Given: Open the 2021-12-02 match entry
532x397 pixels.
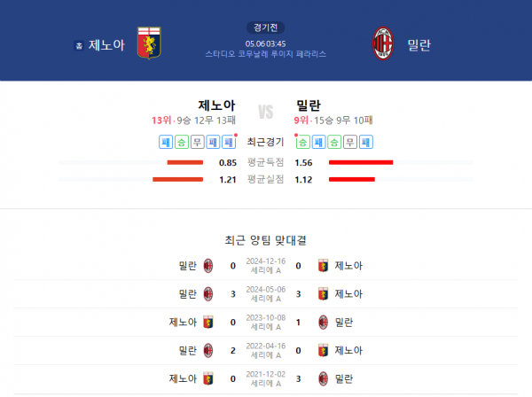Looking at the screenshot, I should 266,378.
